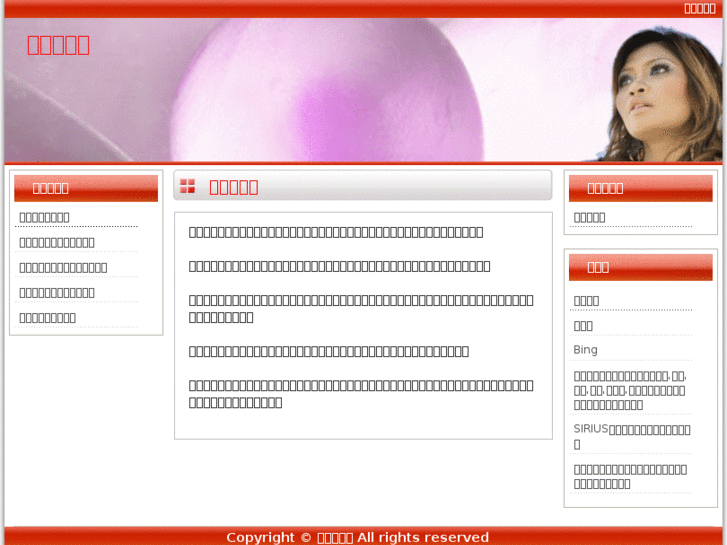This screenshot has height=545, width=727.
Task: Open the Bing link in the right sidebar
Action: click(585, 350)
